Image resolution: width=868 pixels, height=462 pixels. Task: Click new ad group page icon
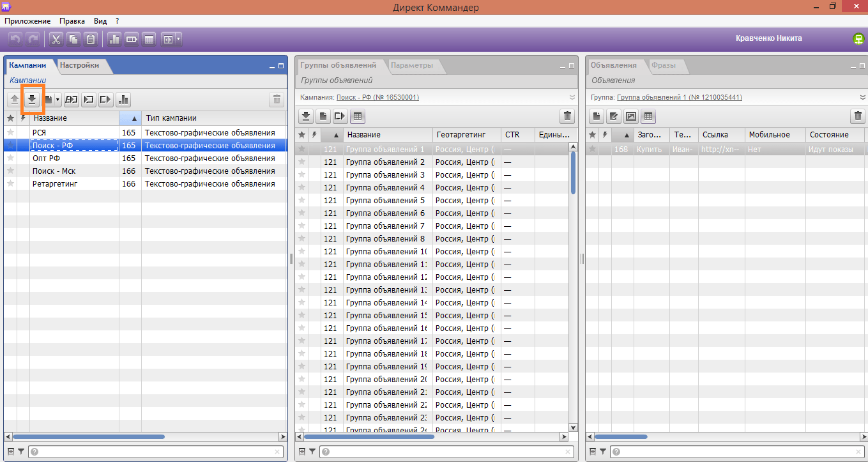[324, 116]
